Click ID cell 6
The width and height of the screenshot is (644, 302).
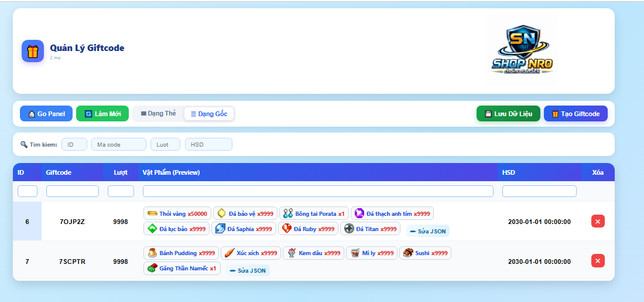27,221
